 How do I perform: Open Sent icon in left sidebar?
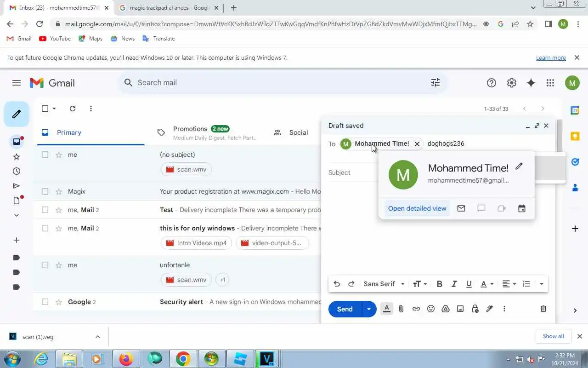click(x=17, y=186)
